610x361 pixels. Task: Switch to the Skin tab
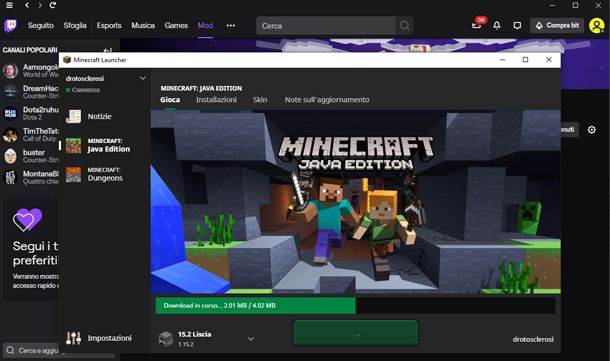pos(260,100)
